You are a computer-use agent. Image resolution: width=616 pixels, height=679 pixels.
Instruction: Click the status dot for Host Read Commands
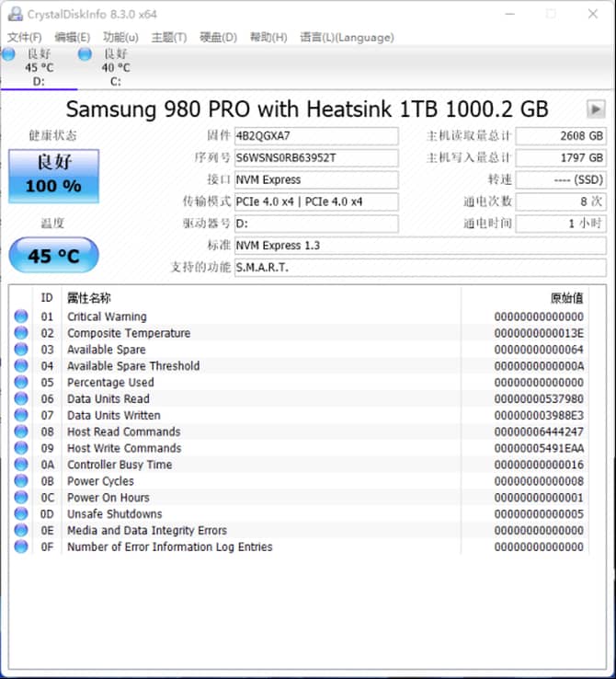tap(21, 432)
